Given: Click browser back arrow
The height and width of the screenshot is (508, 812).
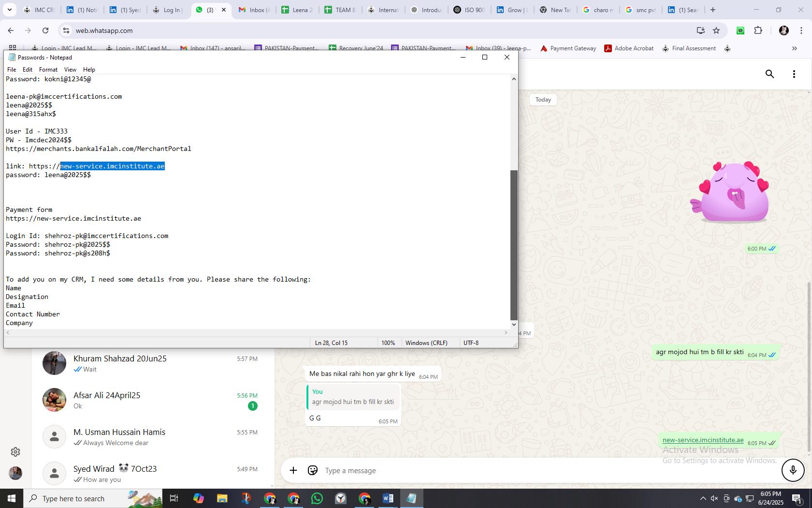Looking at the screenshot, I should coord(11,30).
